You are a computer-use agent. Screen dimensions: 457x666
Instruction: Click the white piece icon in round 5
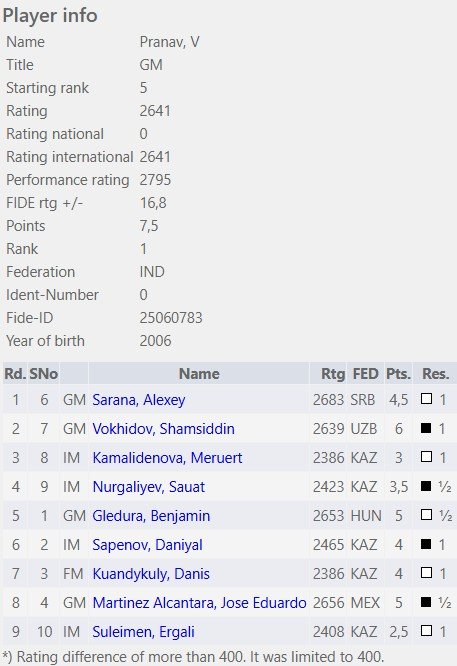(x=426, y=514)
